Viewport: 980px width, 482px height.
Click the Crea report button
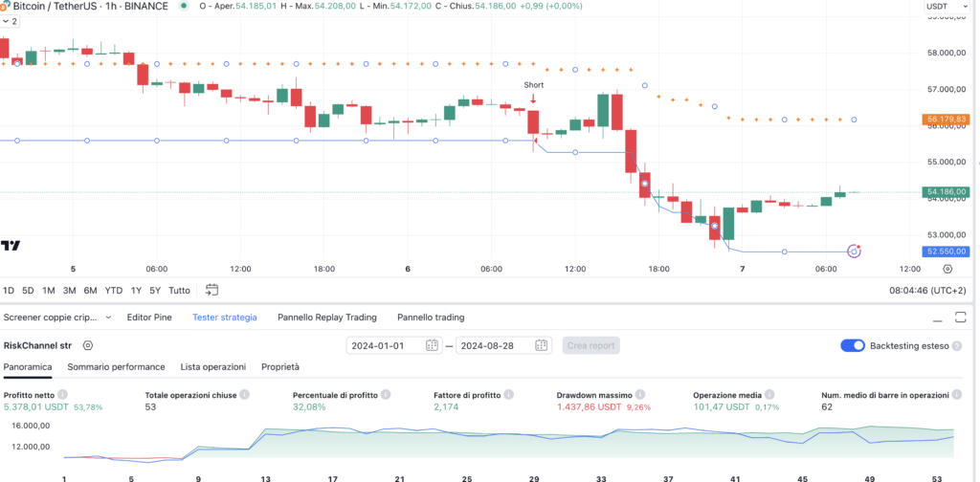590,345
